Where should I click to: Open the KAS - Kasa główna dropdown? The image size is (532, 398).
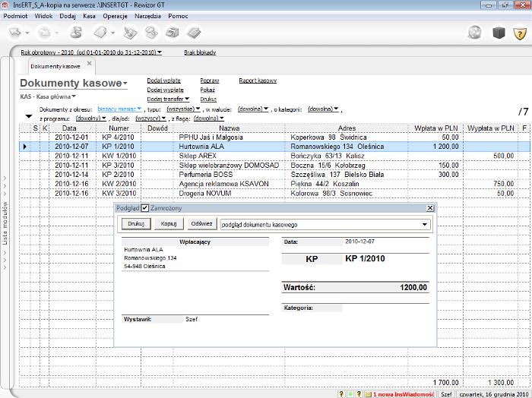48,96
